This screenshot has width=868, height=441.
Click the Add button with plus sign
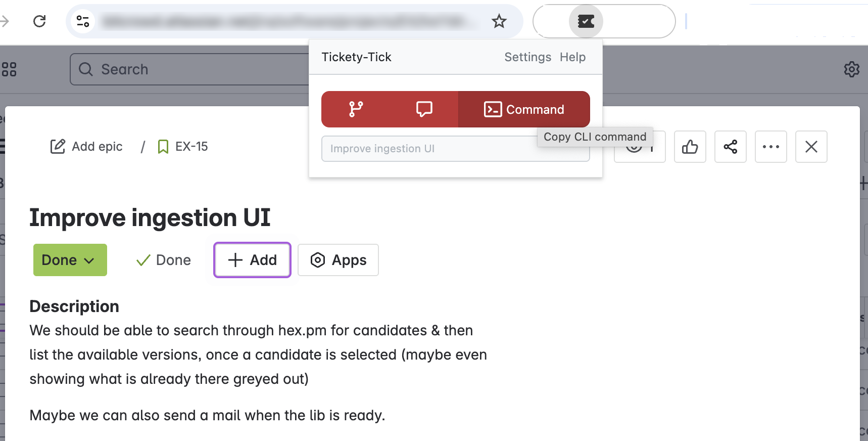pyautogui.click(x=252, y=260)
